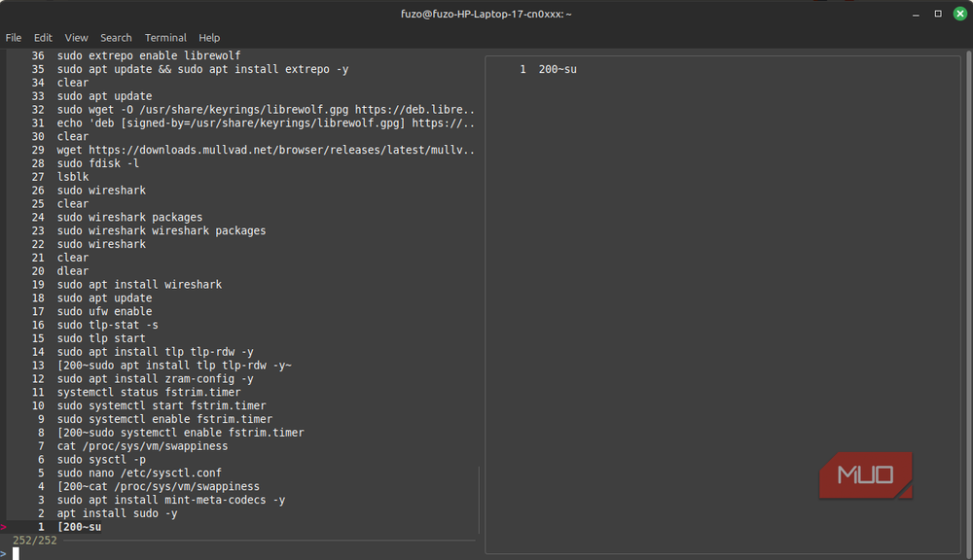Select 'sudo wireshark wireshark packages' entry
The height and width of the screenshot is (560, 973).
162,230
